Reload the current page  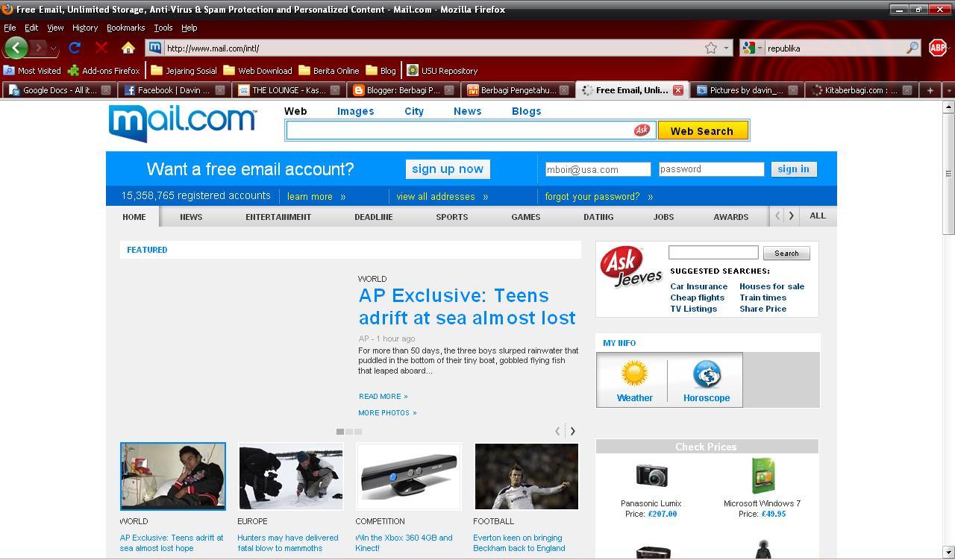pos(75,48)
